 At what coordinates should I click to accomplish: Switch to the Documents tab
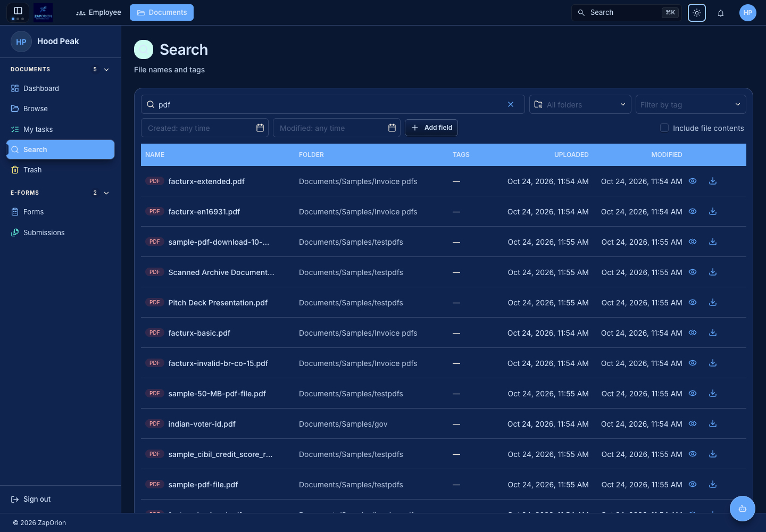(162, 12)
